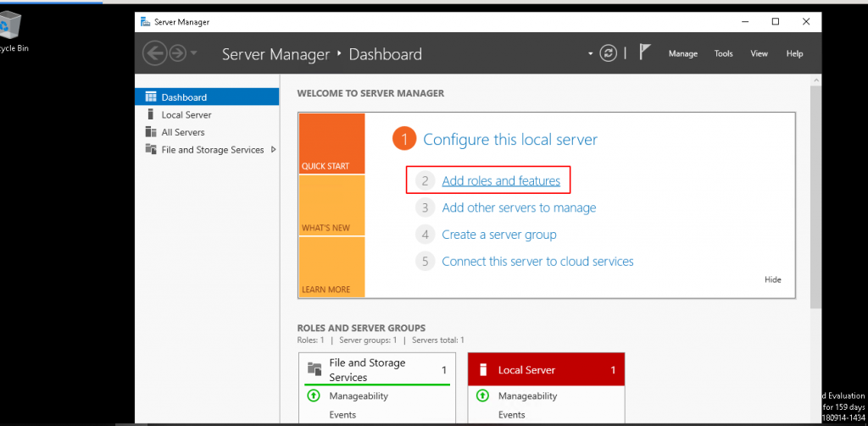Click the scrollbar up arrow
This screenshot has height=426, width=868.
coord(815,80)
